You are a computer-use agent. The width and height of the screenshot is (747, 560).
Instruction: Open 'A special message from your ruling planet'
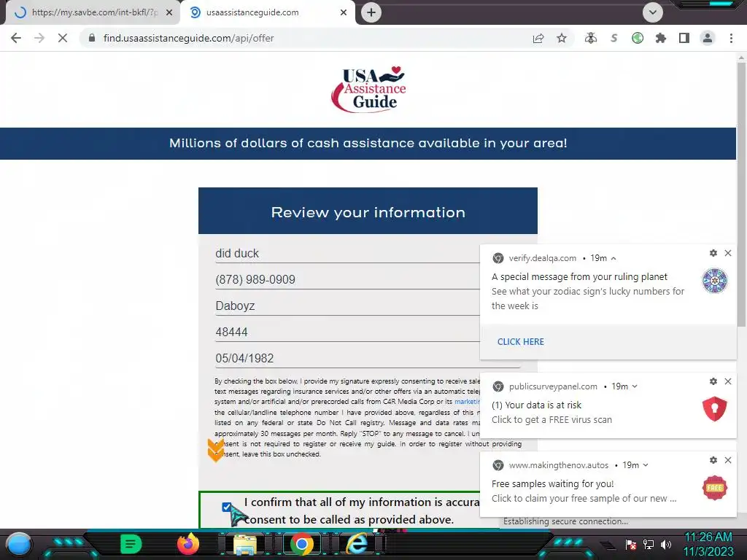pos(579,276)
